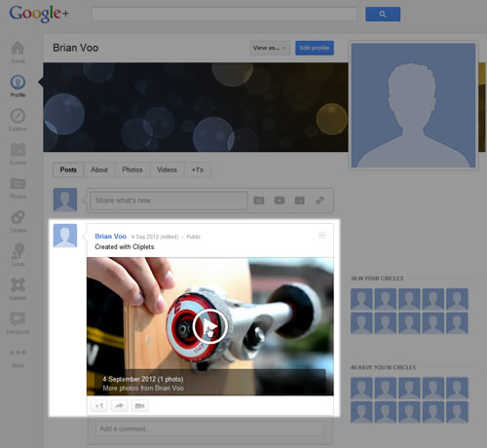Open the Games icon in the sidebar

(x=18, y=284)
